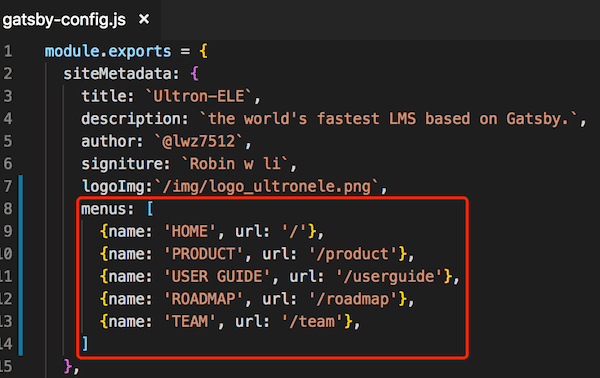The height and width of the screenshot is (378, 600).
Task: Click line number 8 in gutter
Action: [x=8, y=209]
